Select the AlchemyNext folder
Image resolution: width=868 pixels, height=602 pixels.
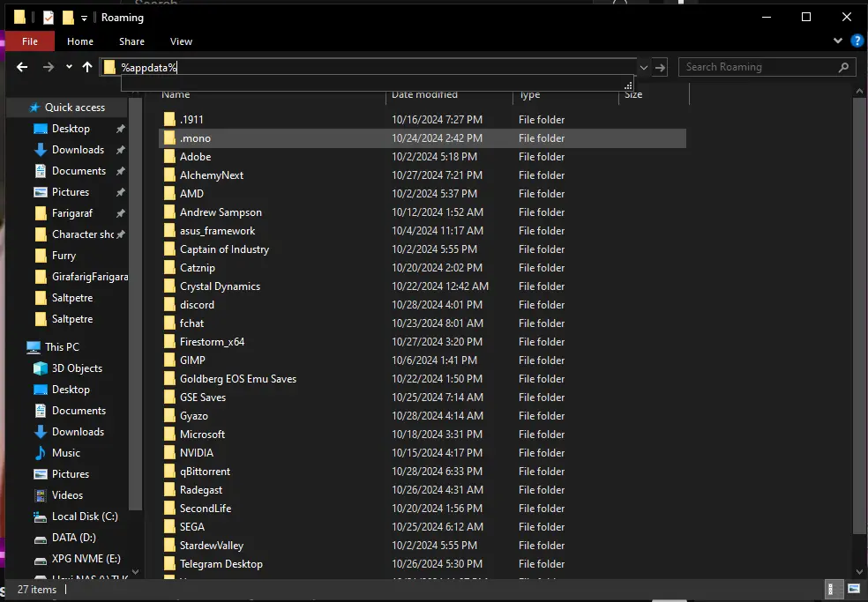pos(212,175)
